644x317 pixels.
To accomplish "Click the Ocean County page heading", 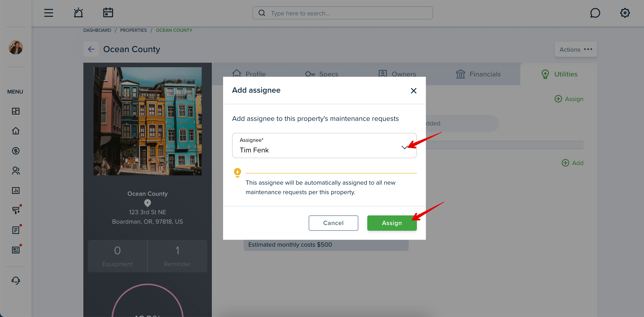I will coord(132,49).
